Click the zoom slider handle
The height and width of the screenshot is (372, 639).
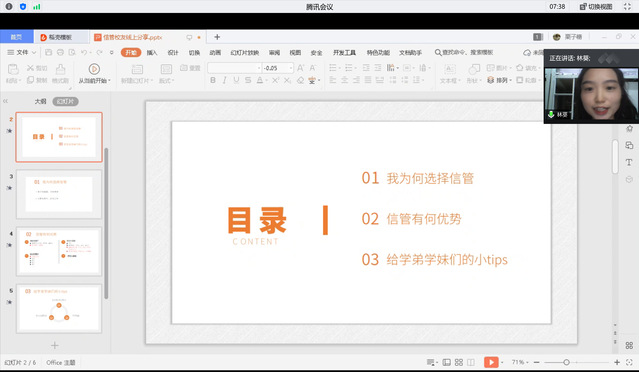pyautogui.click(x=566, y=362)
